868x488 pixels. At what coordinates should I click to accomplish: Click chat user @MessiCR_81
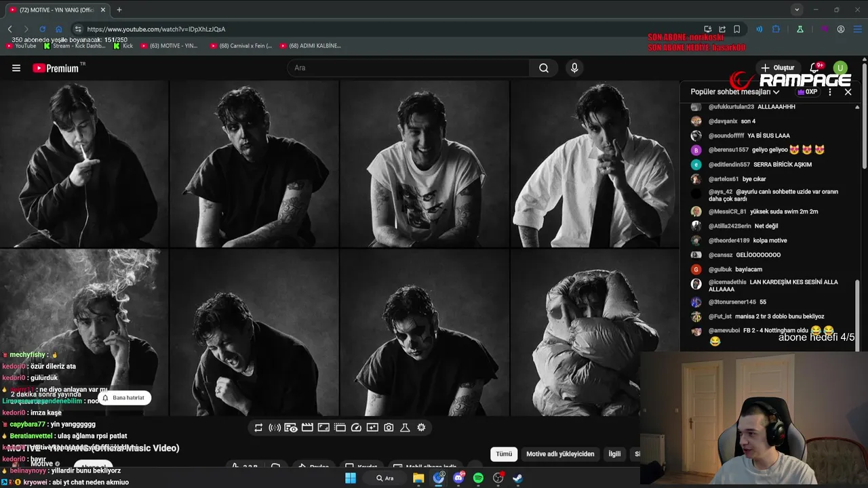(x=728, y=211)
